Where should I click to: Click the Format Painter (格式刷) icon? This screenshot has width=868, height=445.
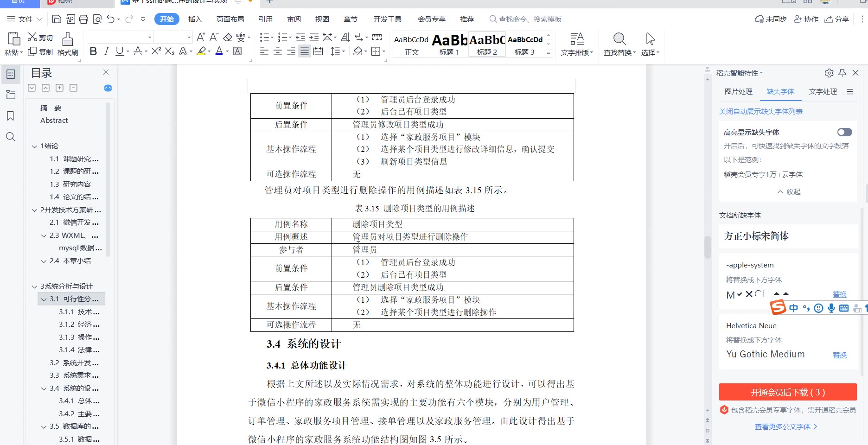[x=68, y=44]
